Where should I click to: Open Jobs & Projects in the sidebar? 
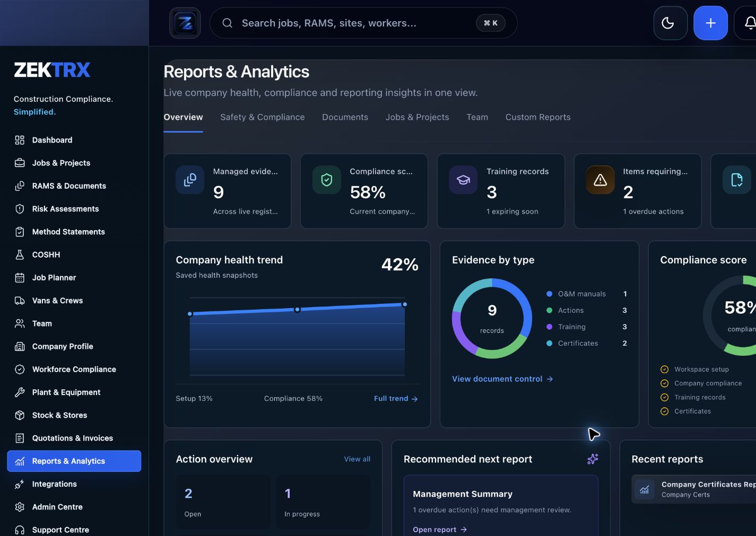tap(74, 163)
